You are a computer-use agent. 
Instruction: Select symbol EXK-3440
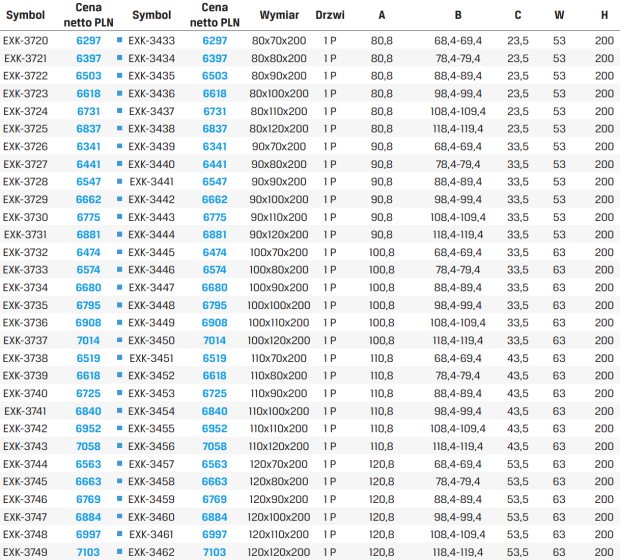(x=151, y=165)
